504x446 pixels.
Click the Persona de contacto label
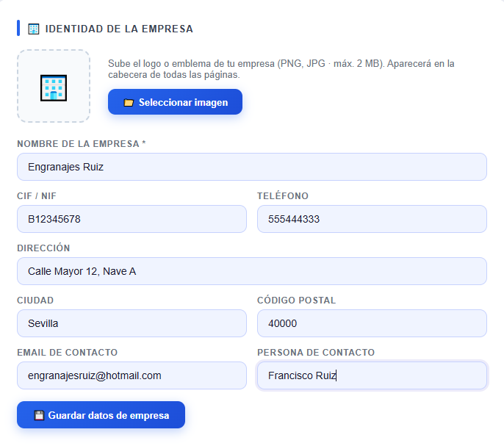click(x=316, y=352)
